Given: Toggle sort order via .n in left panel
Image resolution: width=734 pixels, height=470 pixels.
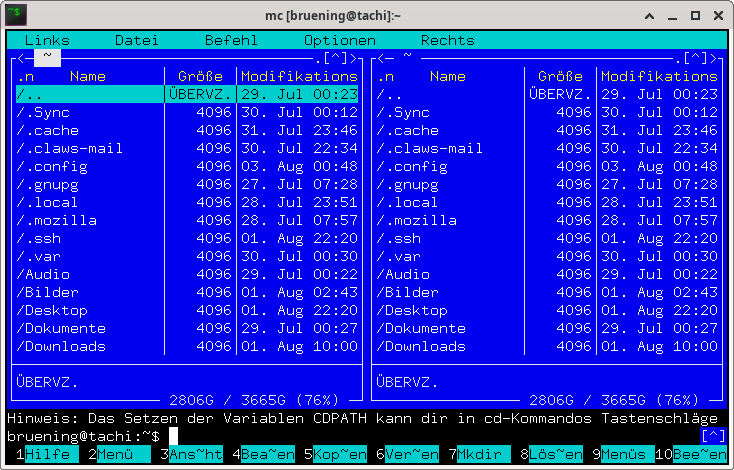Looking at the screenshot, I should pyautogui.click(x=25, y=76).
